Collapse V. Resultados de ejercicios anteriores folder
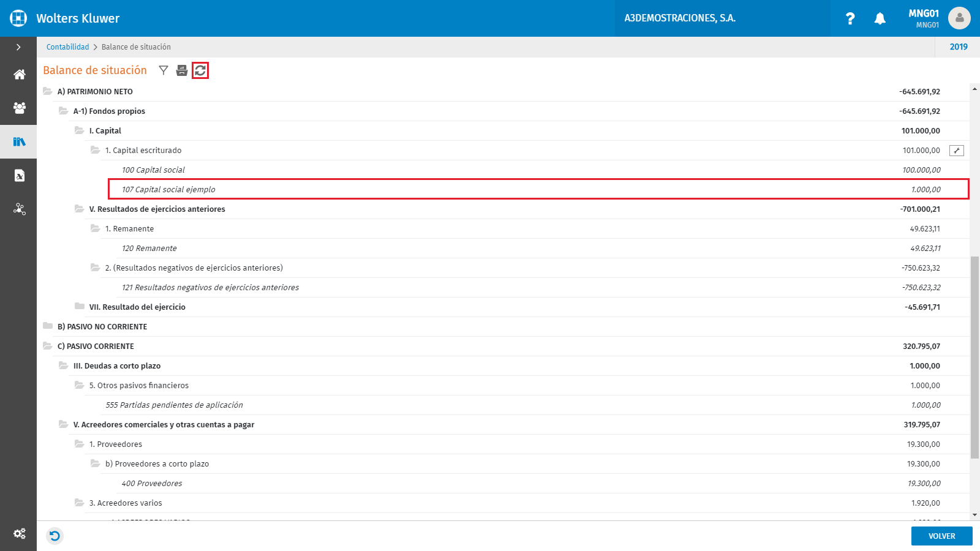This screenshot has width=980, height=551. point(80,209)
